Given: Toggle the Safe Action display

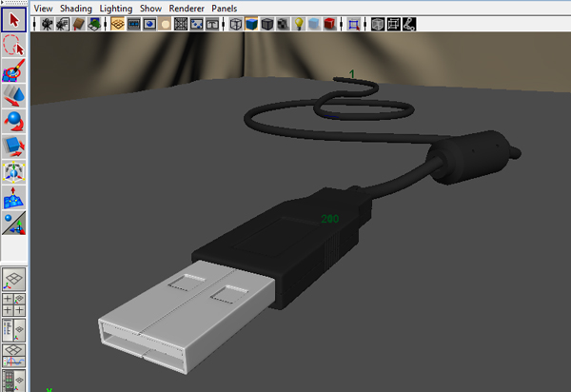Looking at the screenshot, I should pos(196,25).
